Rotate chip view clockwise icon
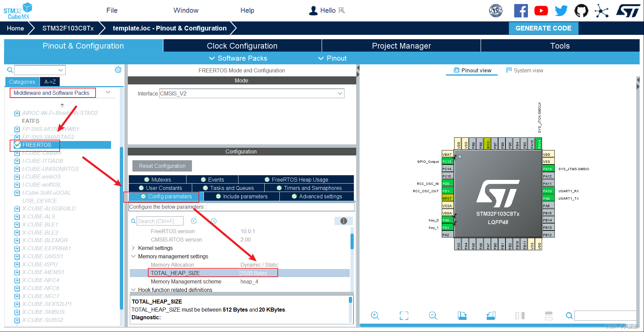The width and height of the screenshot is (644, 332). coord(462,316)
